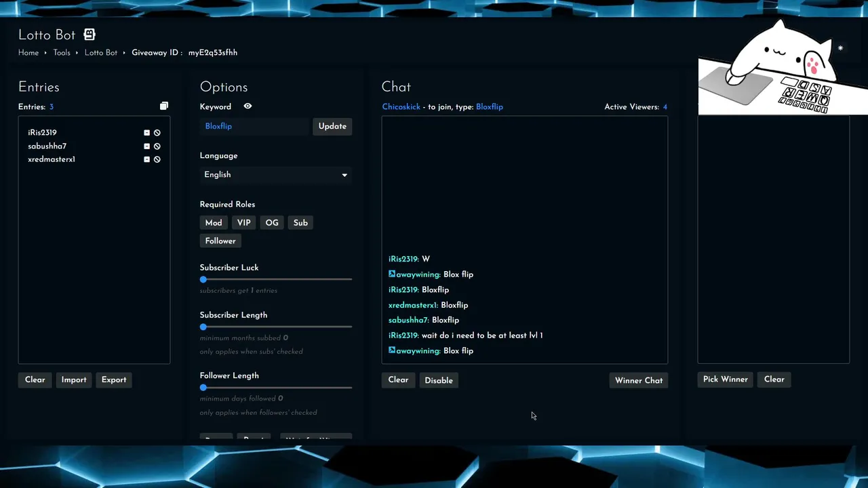Click the Active Viewers count
Screen dimensions: 868x488
(x=665, y=107)
